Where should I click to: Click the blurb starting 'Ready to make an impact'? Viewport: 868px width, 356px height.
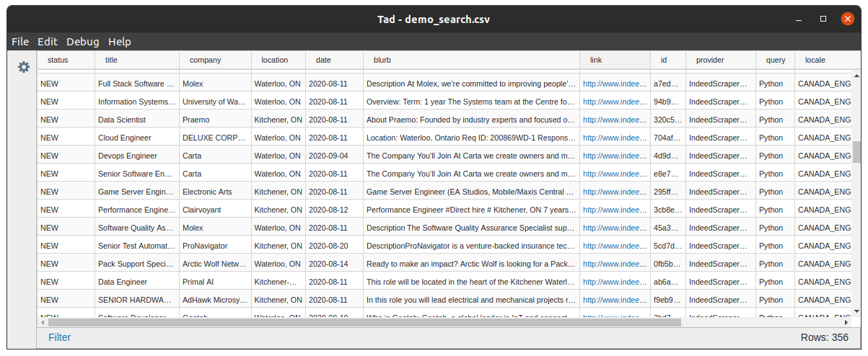472,264
